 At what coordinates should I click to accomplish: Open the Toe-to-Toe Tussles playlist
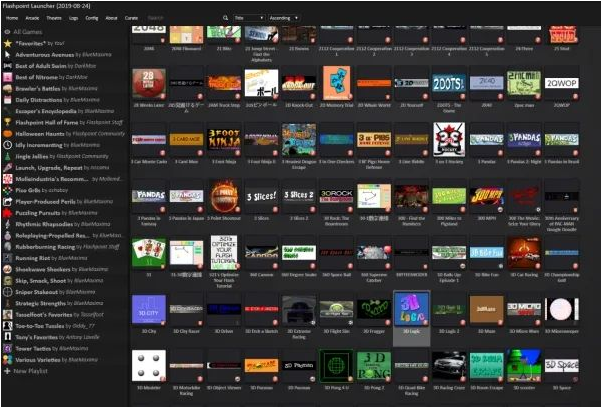pyautogui.click(x=64, y=326)
